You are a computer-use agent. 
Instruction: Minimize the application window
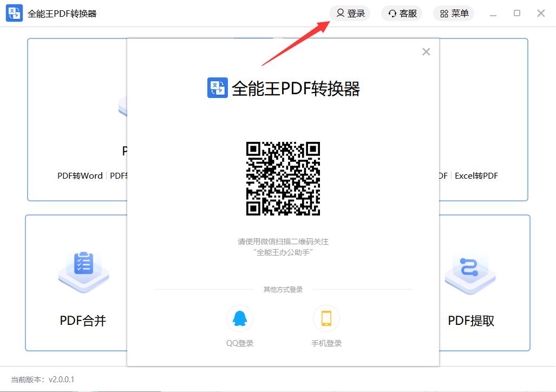[492, 14]
